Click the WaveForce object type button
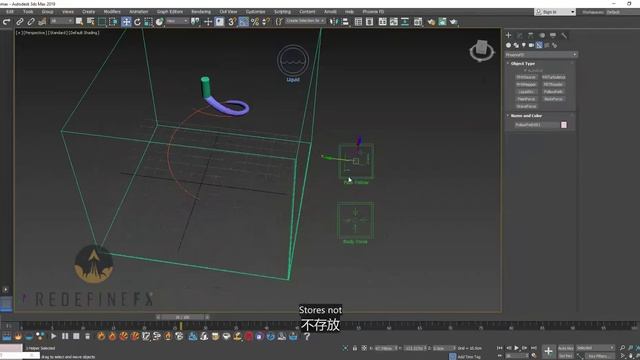Screen dimensions: 640x360 526,107
